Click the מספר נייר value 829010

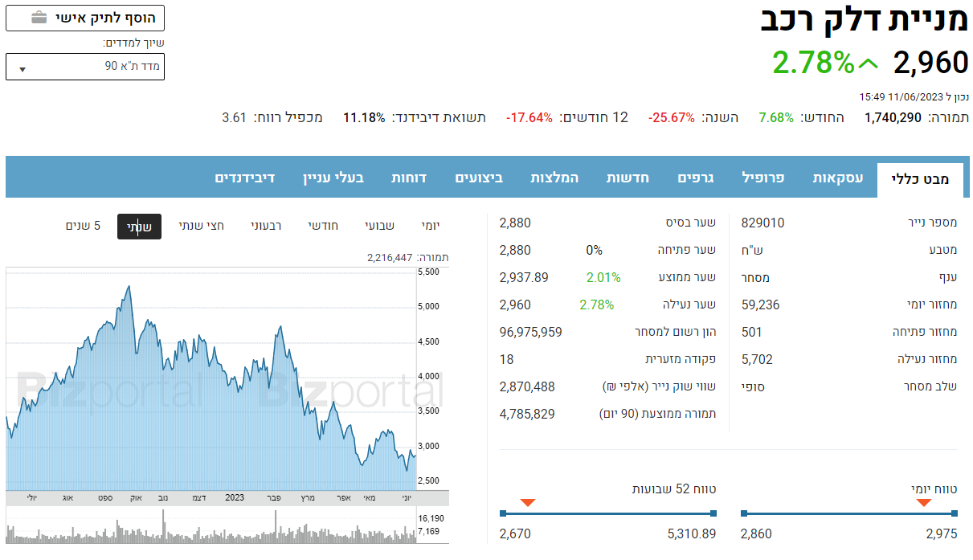762,223
